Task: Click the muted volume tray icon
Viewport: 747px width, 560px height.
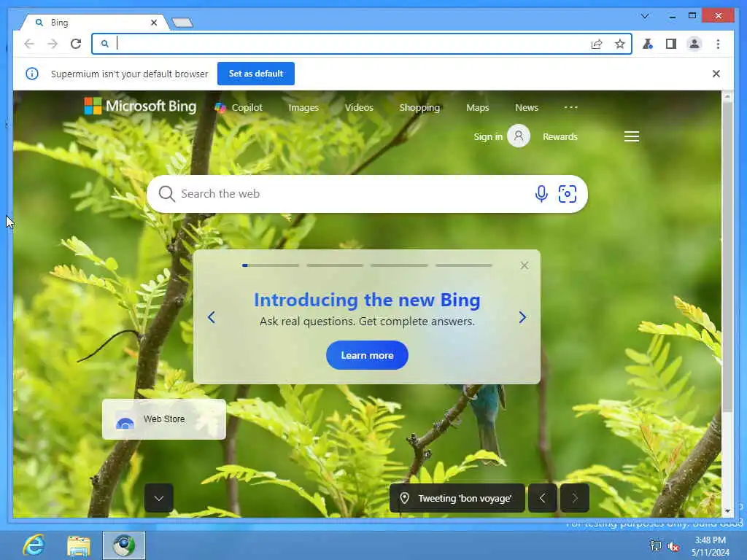Action: tap(673, 546)
